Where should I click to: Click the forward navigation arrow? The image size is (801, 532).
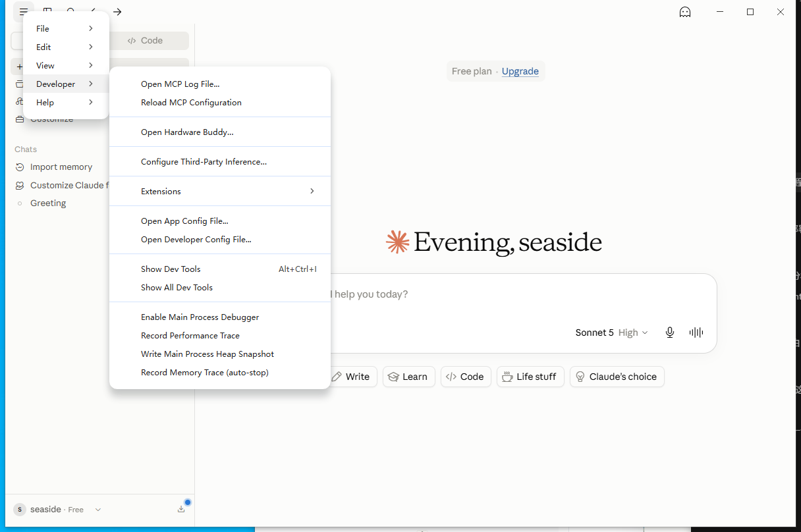(x=117, y=12)
